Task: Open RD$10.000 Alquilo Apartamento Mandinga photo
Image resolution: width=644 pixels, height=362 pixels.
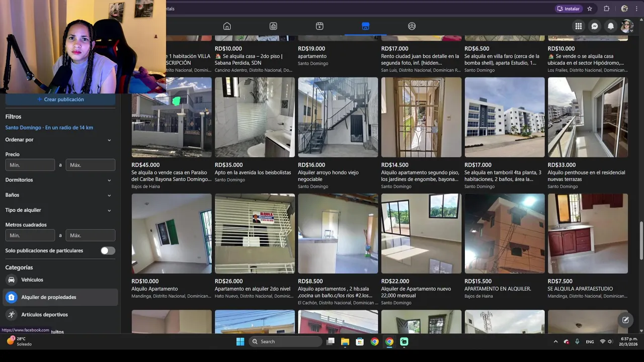Action: [x=172, y=234]
